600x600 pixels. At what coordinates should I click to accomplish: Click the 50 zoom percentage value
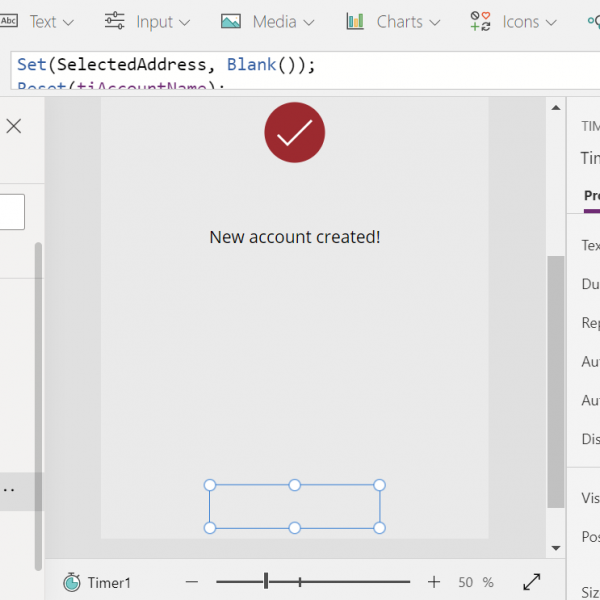(x=466, y=582)
